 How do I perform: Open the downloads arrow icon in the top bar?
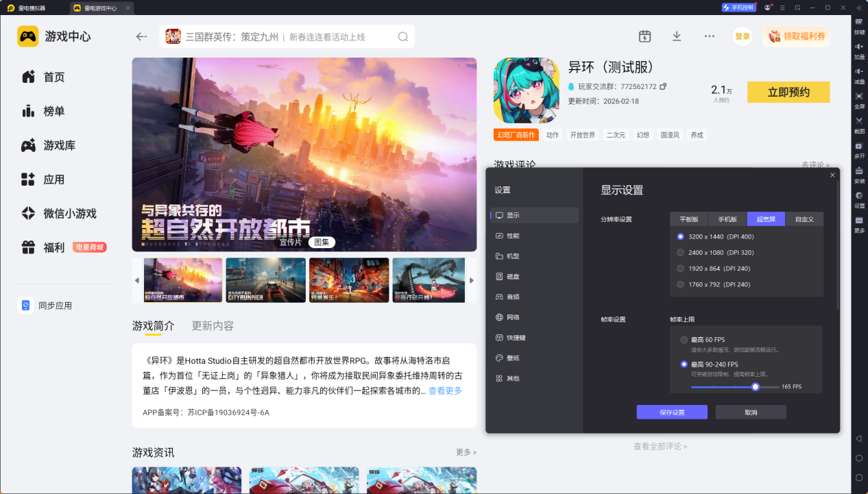click(x=677, y=36)
